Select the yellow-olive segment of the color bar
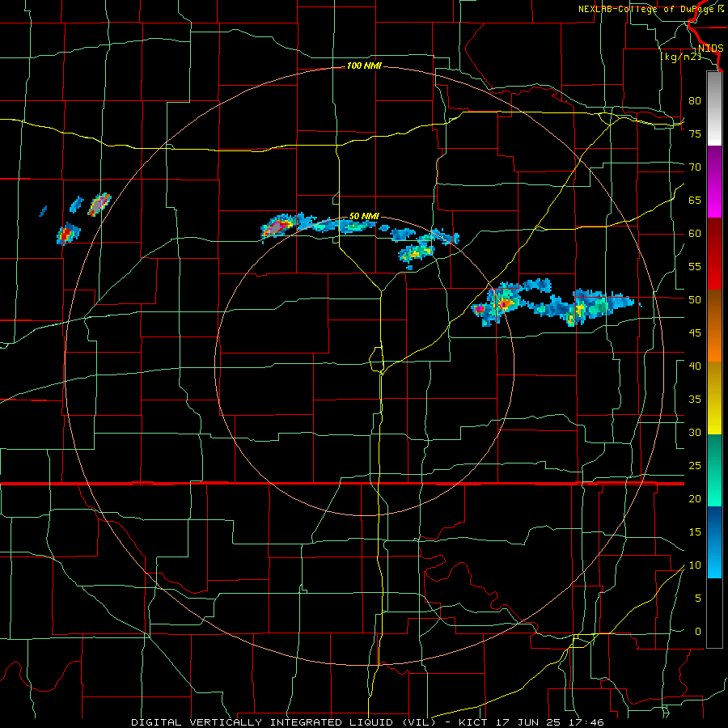The height and width of the screenshot is (728, 728). [714, 398]
